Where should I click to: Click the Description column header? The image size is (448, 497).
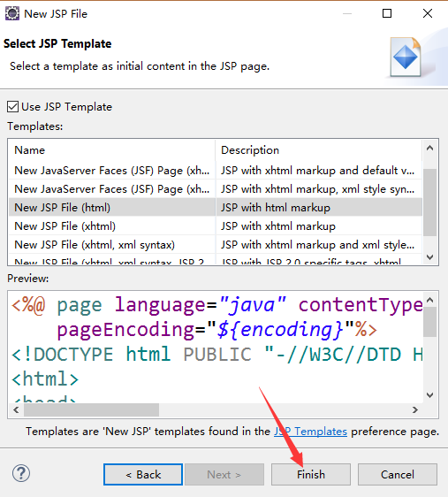click(x=319, y=150)
